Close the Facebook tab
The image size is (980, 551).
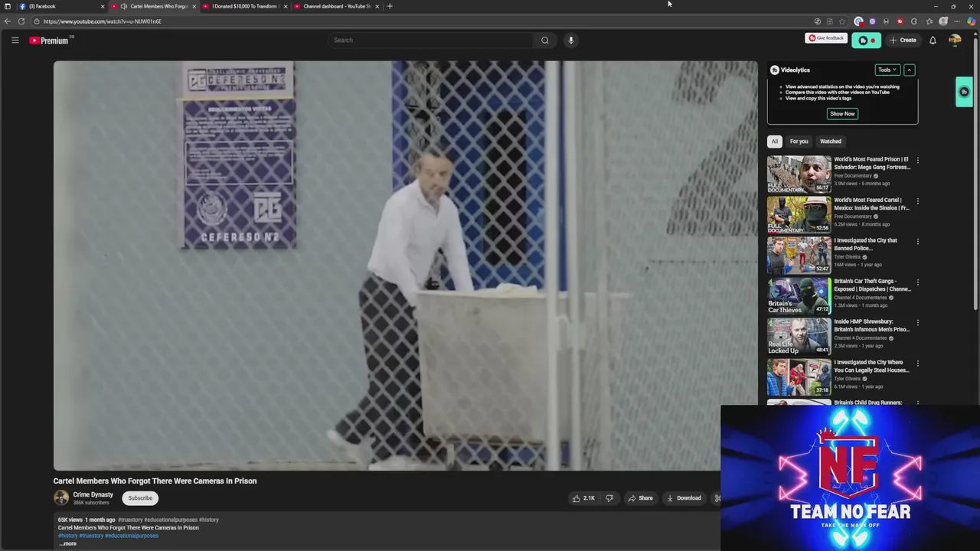[103, 6]
